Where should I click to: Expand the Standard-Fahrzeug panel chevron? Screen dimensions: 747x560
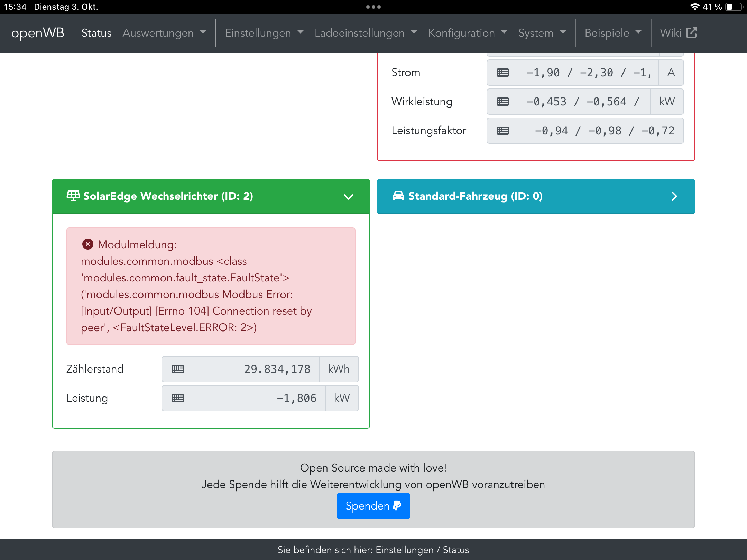tap(674, 196)
